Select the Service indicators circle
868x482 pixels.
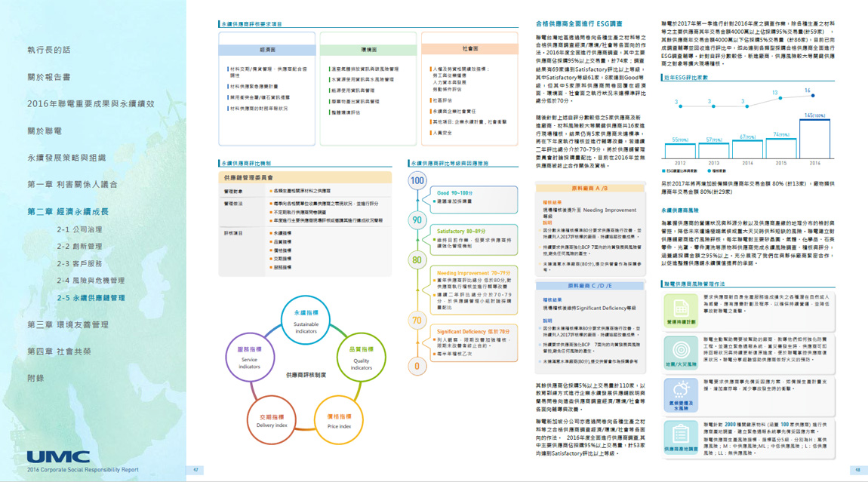coord(249,358)
